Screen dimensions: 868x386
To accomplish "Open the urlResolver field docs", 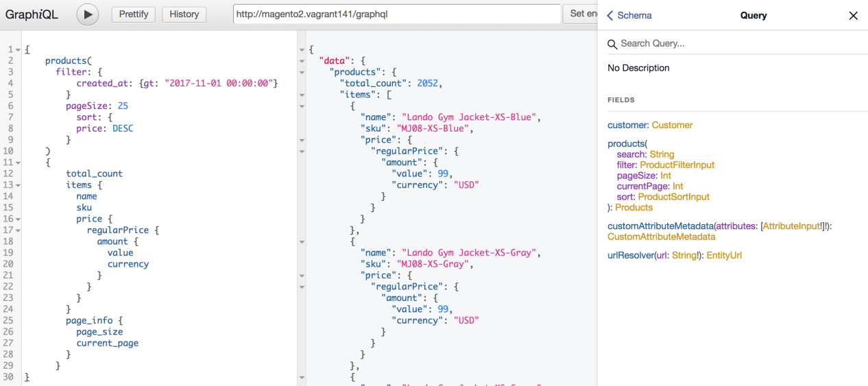I will [x=631, y=255].
